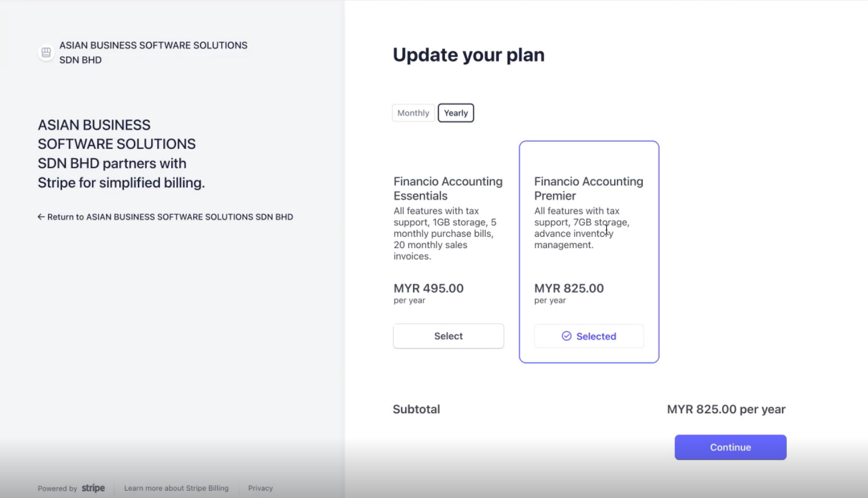Switch billing period to Monthly

coord(413,113)
